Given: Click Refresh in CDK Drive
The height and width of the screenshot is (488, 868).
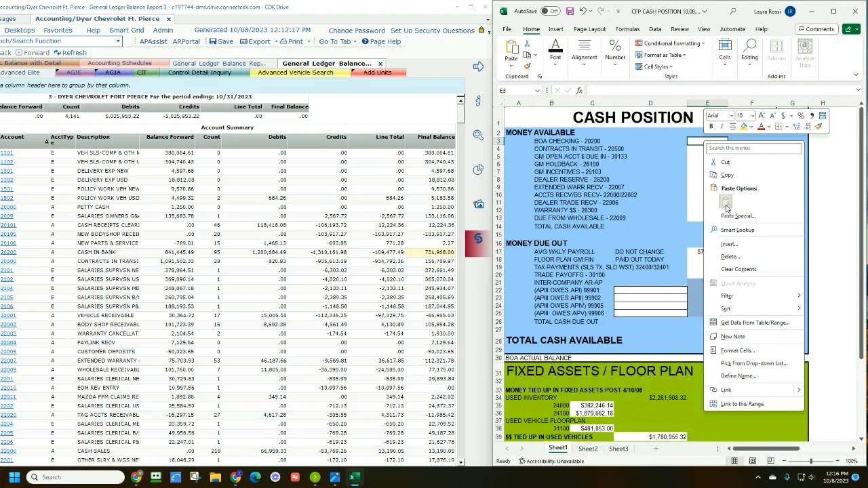Looking at the screenshot, I should click(x=70, y=52).
